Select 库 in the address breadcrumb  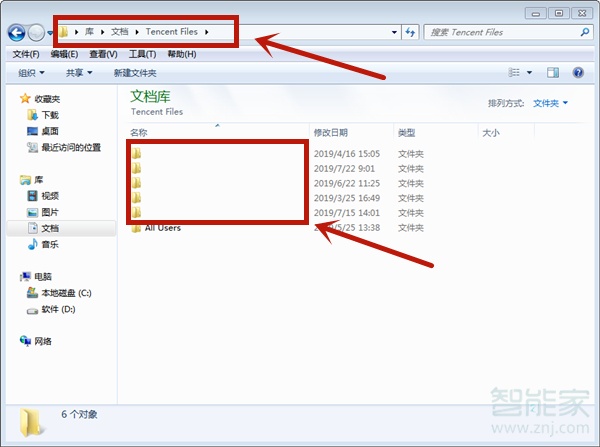click(89, 32)
